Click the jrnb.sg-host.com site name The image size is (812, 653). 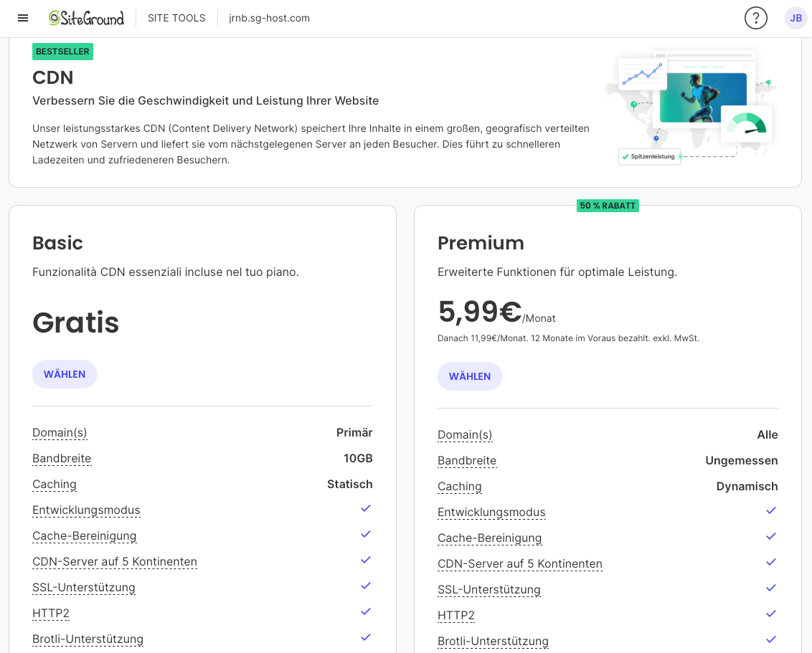(269, 18)
